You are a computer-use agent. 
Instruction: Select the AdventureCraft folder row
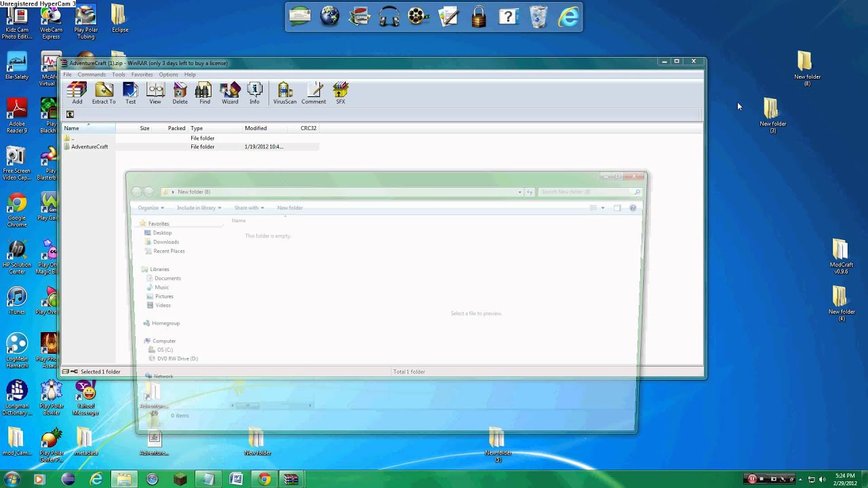(x=191, y=146)
